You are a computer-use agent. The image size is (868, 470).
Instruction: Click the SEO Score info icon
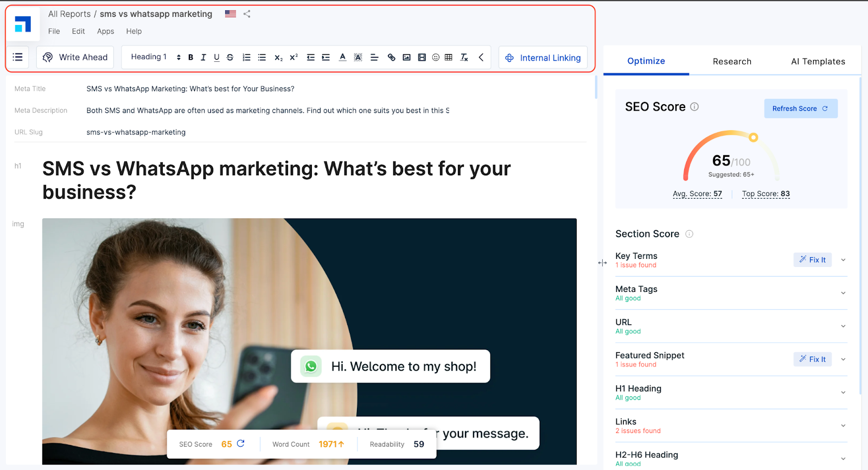(x=694, y=107)
